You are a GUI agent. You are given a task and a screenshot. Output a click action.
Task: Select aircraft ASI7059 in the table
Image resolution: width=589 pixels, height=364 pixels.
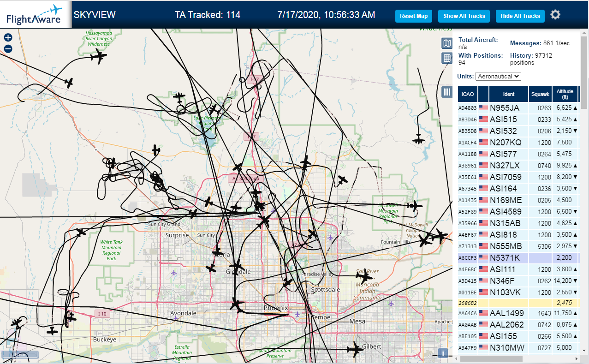pos(519,177)
